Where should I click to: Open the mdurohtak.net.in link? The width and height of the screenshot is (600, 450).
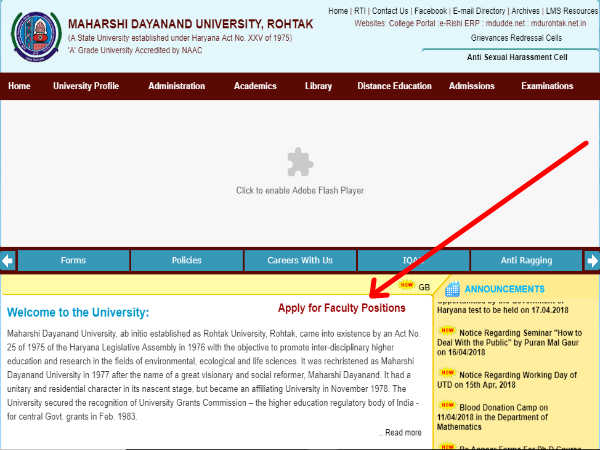(558, 23)
